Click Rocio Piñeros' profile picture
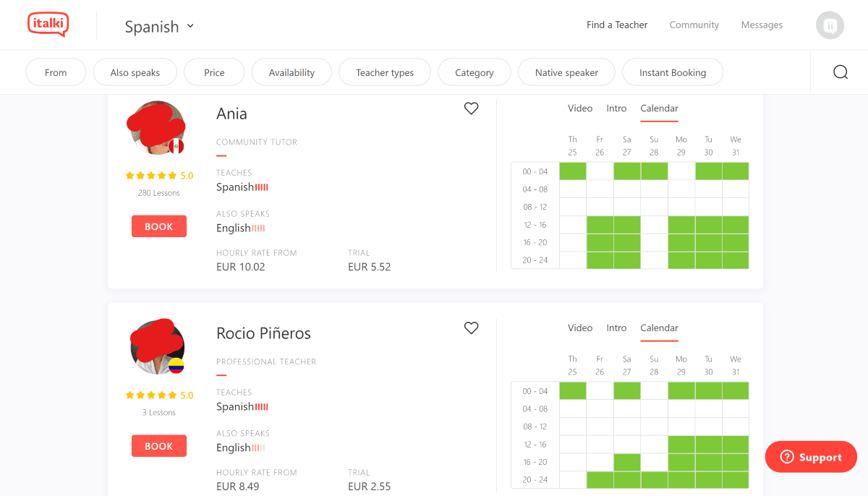 tap(157, 347)
